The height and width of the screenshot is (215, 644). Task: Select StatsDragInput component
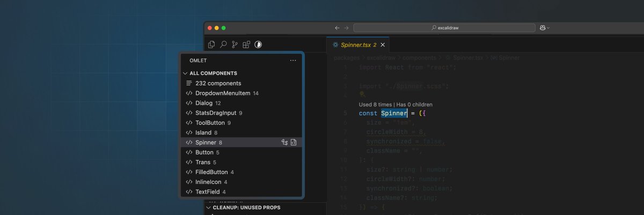coord(241,113)
